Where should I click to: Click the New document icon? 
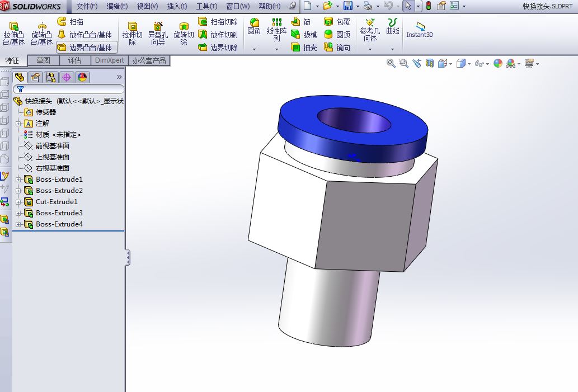pos(307,6)
